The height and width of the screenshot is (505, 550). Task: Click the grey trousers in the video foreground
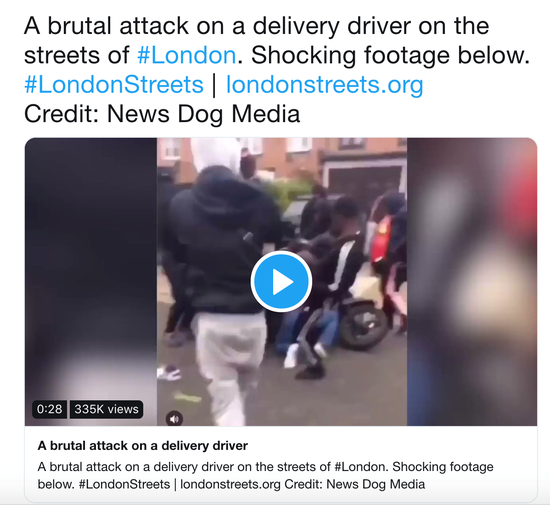[x=230, y=366]
